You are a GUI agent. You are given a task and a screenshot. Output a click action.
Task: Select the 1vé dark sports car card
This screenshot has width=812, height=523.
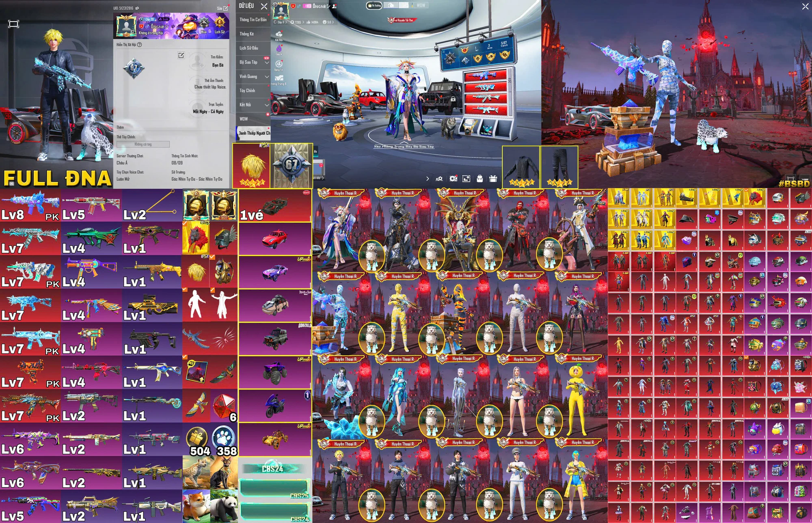click(275, 205)
